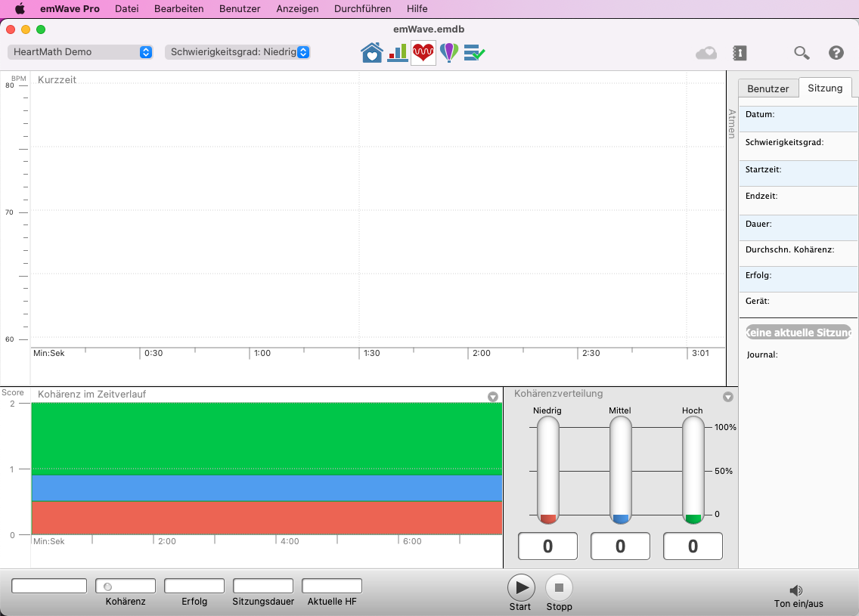The height and width of the screenshot is (616, 859).
Task: Click the Datum: row
Action: coord(799,119)
